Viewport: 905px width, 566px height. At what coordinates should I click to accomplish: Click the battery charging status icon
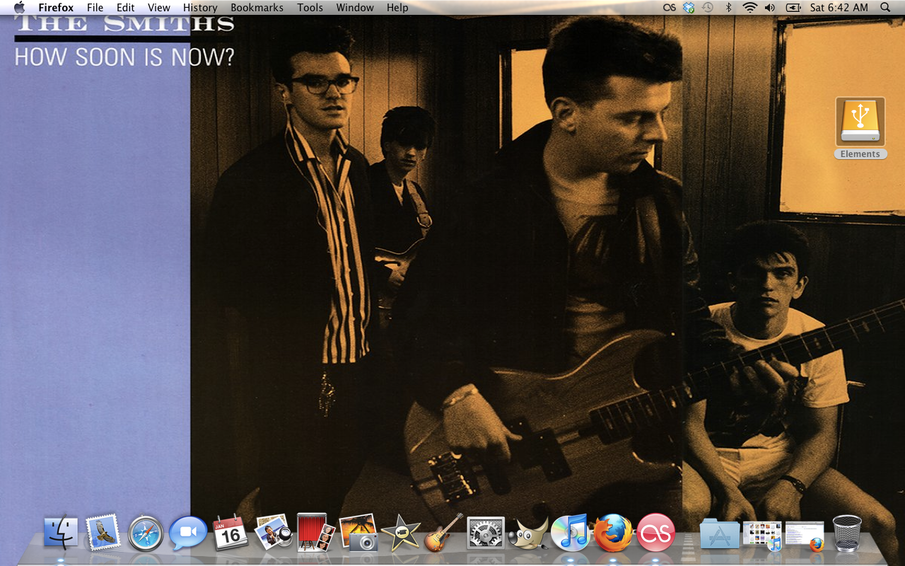[794, 8]
